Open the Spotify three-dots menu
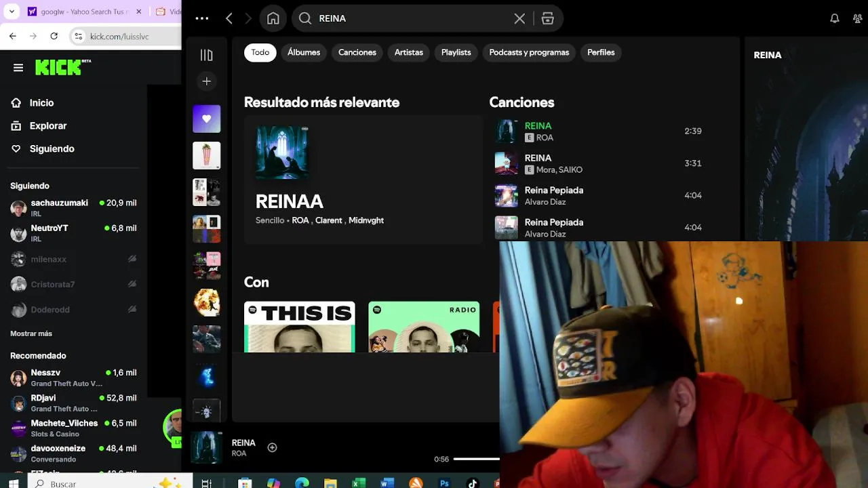868x488 pixels. coord(201,18)
